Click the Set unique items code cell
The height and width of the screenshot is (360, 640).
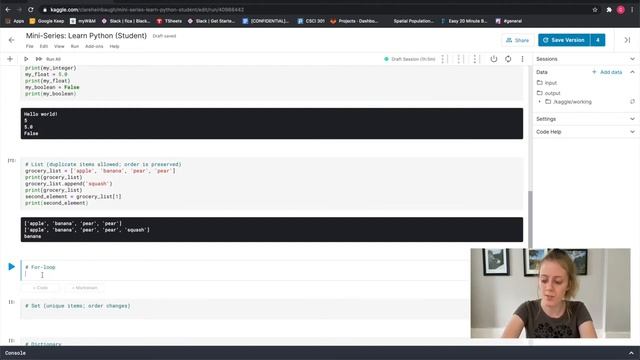click(x=245, y=309)
